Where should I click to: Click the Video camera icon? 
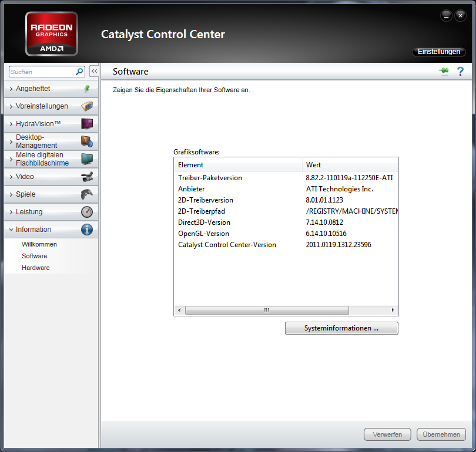[87, 177]
